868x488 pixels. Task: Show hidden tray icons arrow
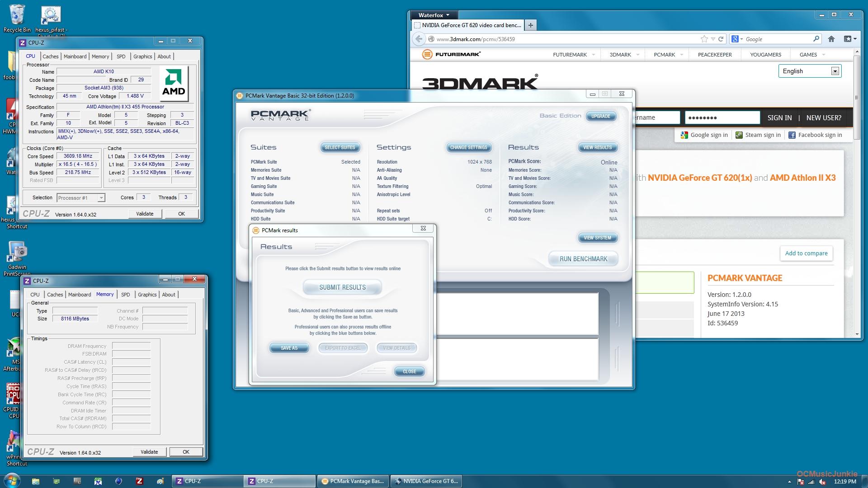point(789,482)
